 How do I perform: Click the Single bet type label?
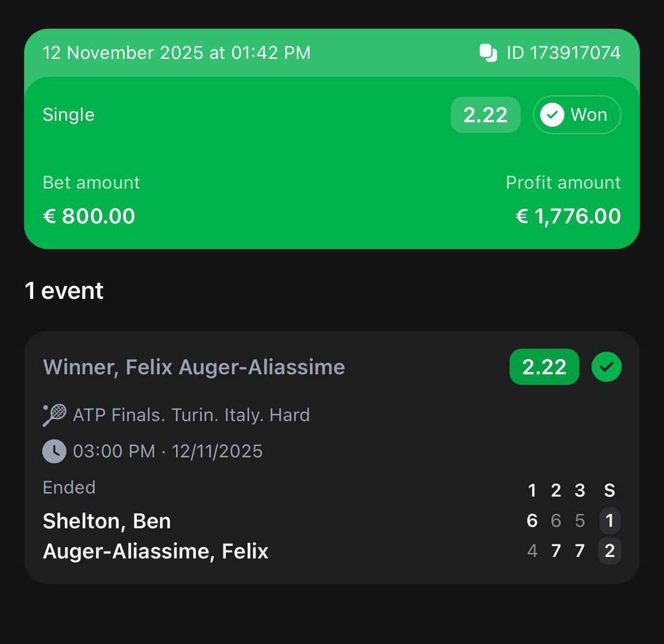[x=68, y=115]
